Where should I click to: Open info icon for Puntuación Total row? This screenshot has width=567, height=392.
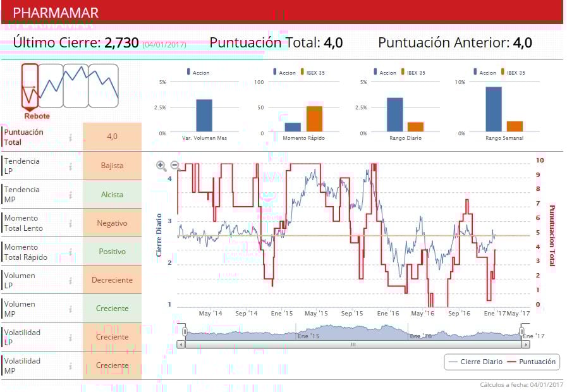click(71, 137)
